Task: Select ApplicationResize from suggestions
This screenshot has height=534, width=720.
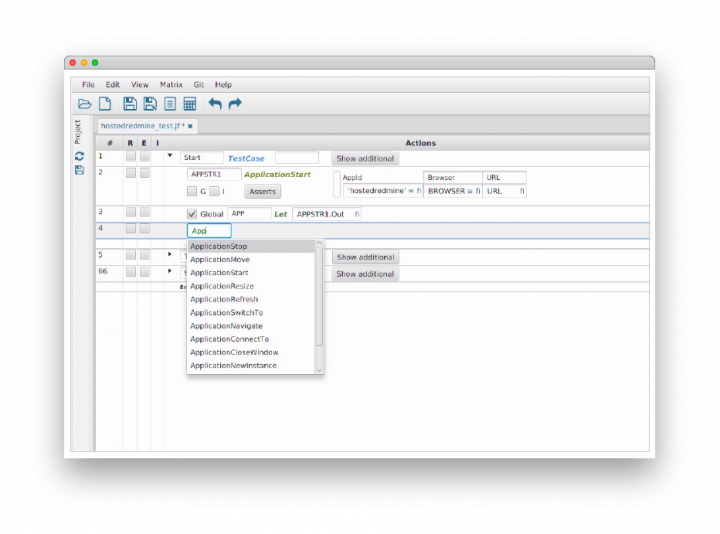Action: click(251, 286)
